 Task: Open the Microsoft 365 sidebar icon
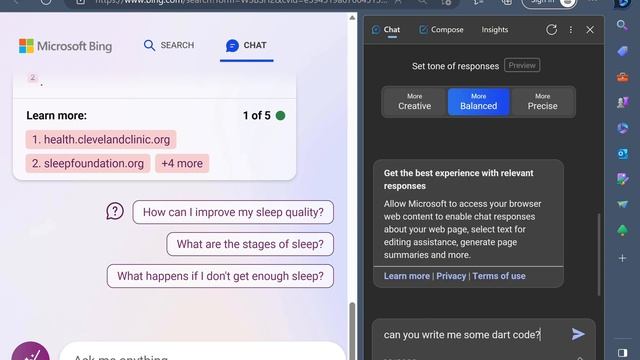622,128
